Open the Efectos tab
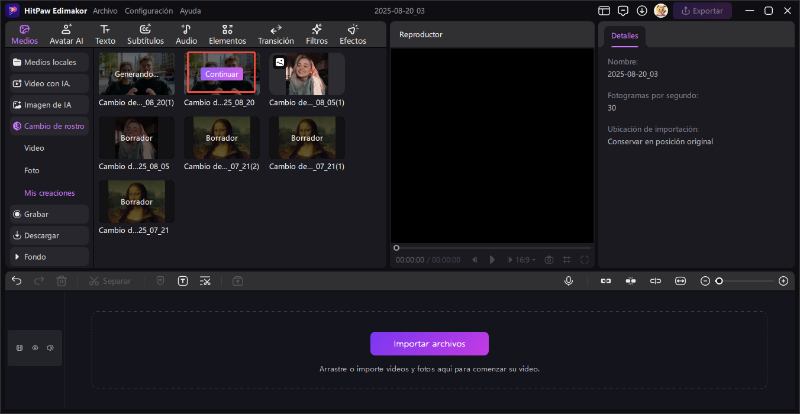This screenshot has width=800, height=414. pos(353,35)
